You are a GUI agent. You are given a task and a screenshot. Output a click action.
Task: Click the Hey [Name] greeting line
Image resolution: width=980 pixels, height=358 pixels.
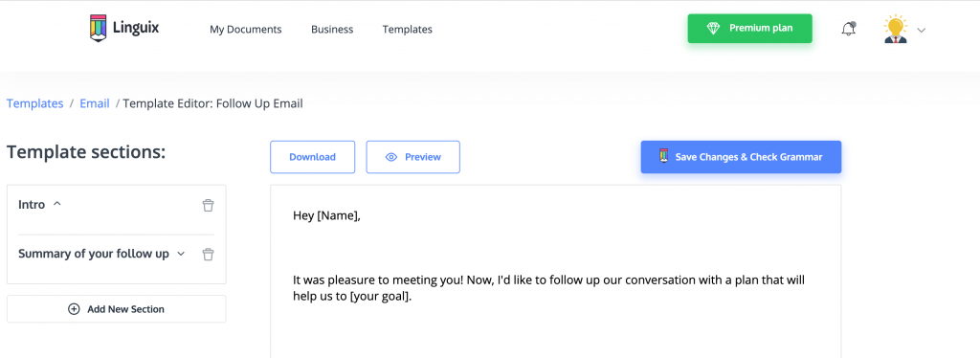coord(327,216)
